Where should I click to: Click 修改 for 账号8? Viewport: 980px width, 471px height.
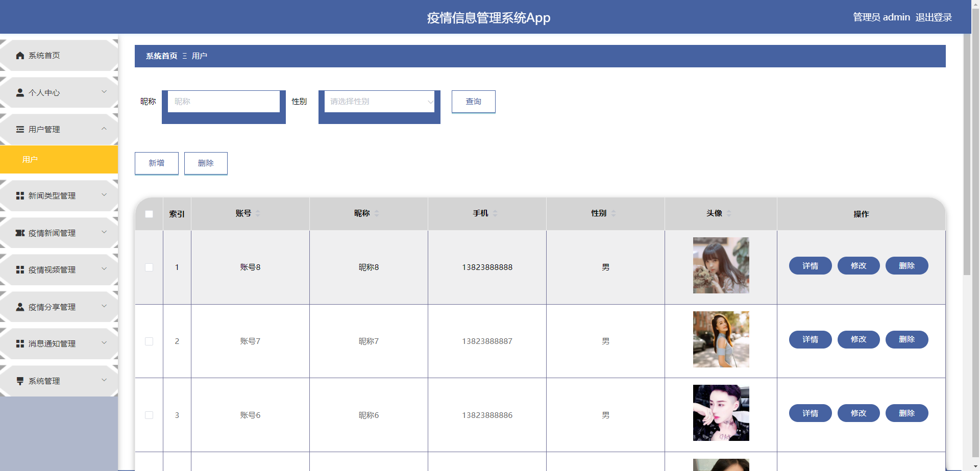pyautogui.click(x=859, y=266)
